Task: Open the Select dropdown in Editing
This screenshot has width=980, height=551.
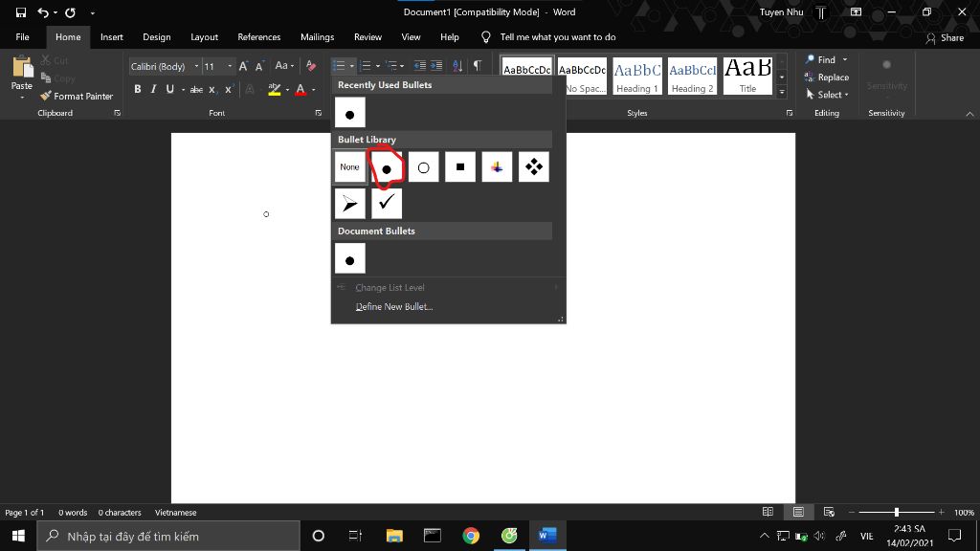Action: [x=827, y=95]
